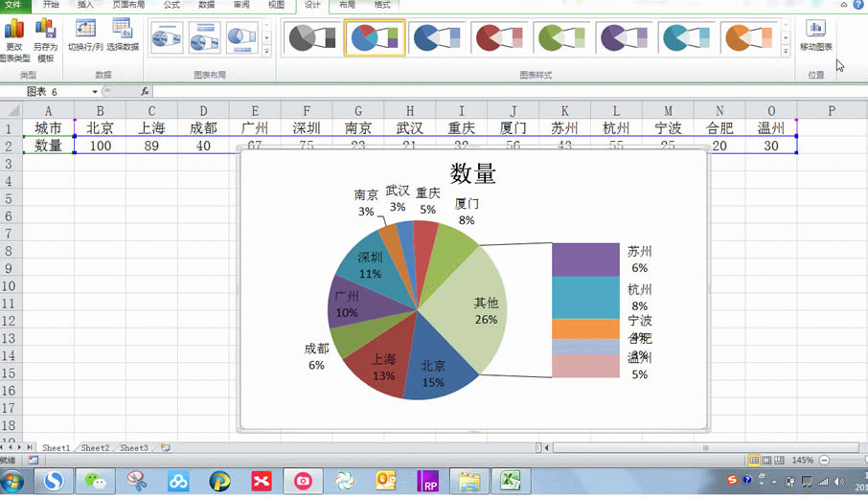Viewport: 868px width, 497px height.
Task: Switch to the Data (数据) tab
Action: click(207, 5)
